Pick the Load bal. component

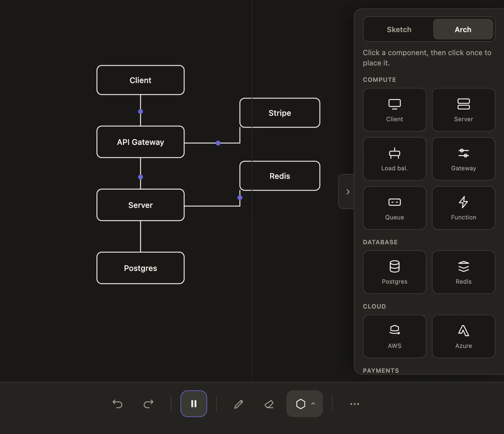point(394,159)
